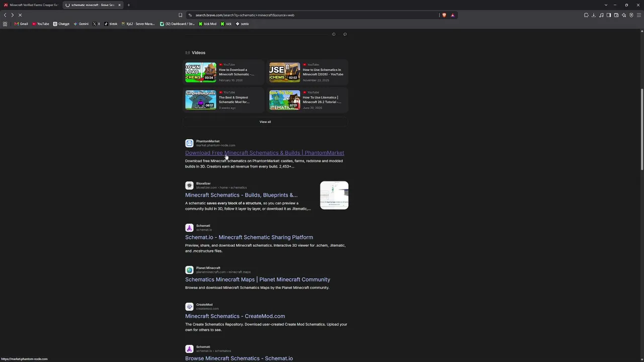Open the Downloads toolbar icon

click(594, 15)
